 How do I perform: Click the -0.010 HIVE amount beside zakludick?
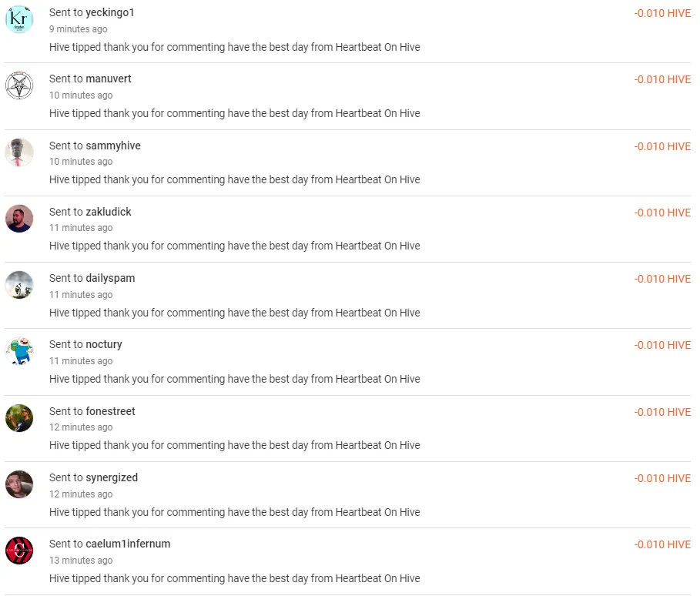[662, 213]
